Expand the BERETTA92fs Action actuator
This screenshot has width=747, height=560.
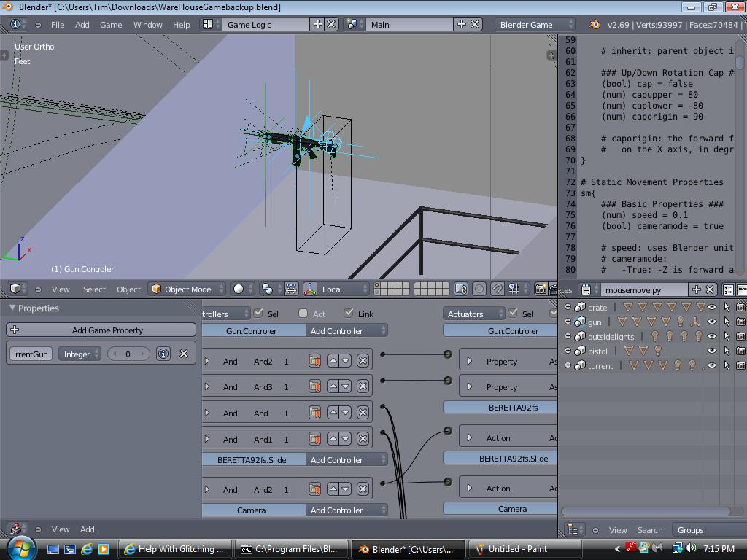pos(469,437)
